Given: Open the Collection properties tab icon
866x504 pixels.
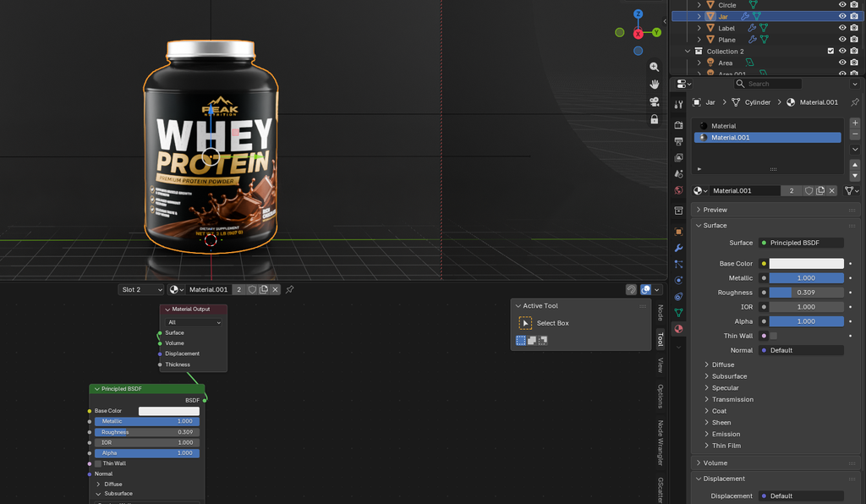Looking at the screenshot, I should point(679,211).
